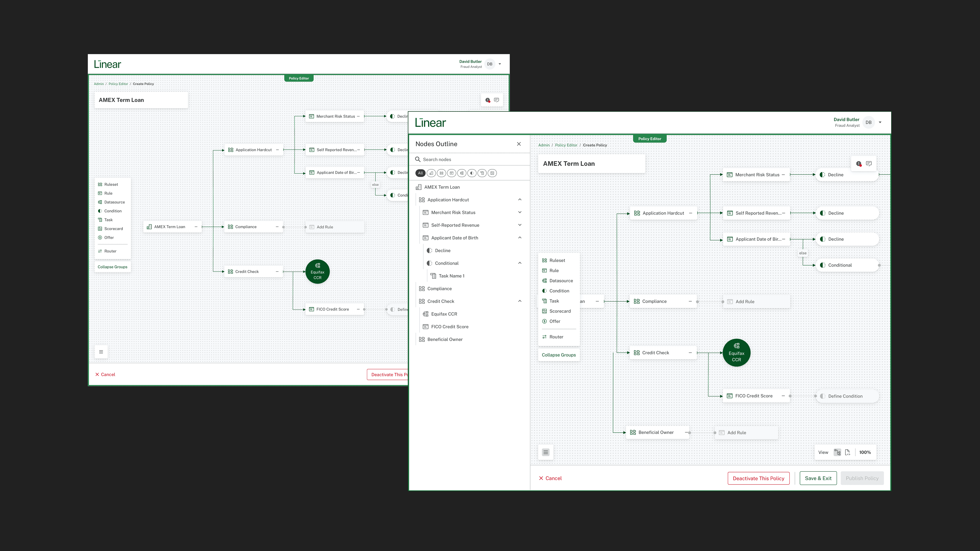Image resolution: width=980 pixels, height=551 pixels.
Task: Choose the Router node in front palette
Action: [x=556, y=337]
